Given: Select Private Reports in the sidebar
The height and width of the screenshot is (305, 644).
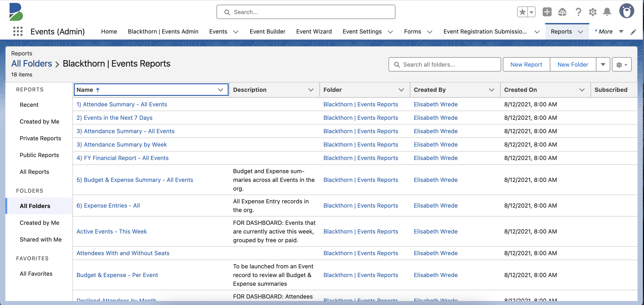Looking at the screenshot, I should click(40, 138).
